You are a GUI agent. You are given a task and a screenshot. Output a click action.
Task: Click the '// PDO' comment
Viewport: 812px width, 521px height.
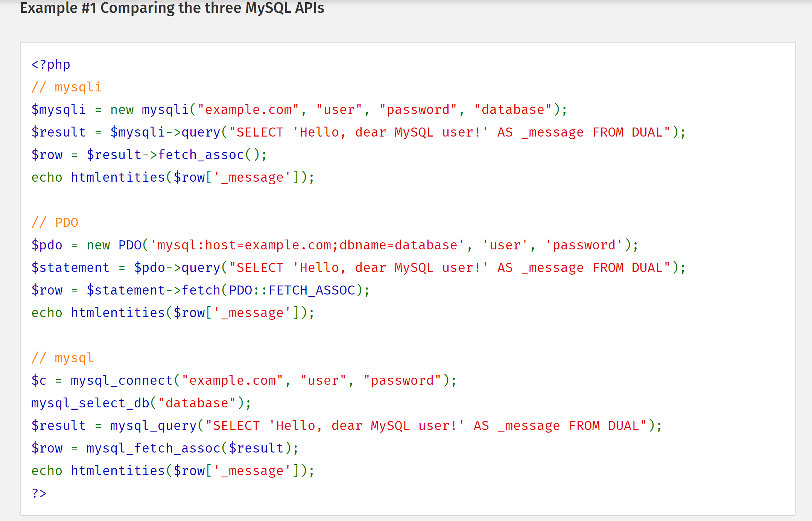55,223
